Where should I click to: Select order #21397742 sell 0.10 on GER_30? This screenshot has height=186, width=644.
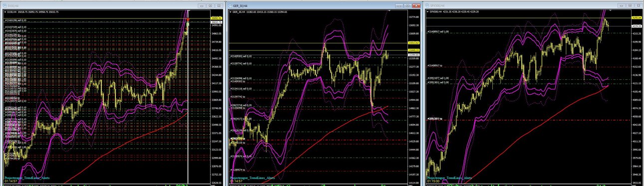(241, 63)
